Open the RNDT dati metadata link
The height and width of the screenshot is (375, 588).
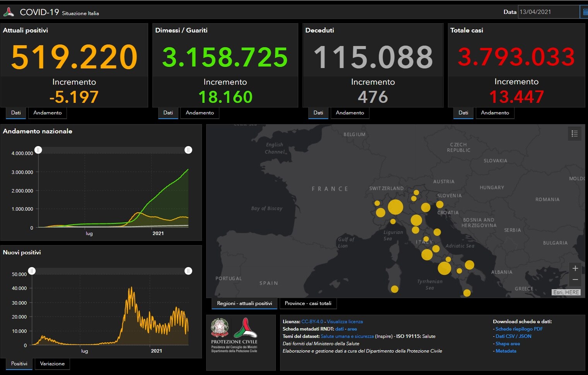point(339,329)
